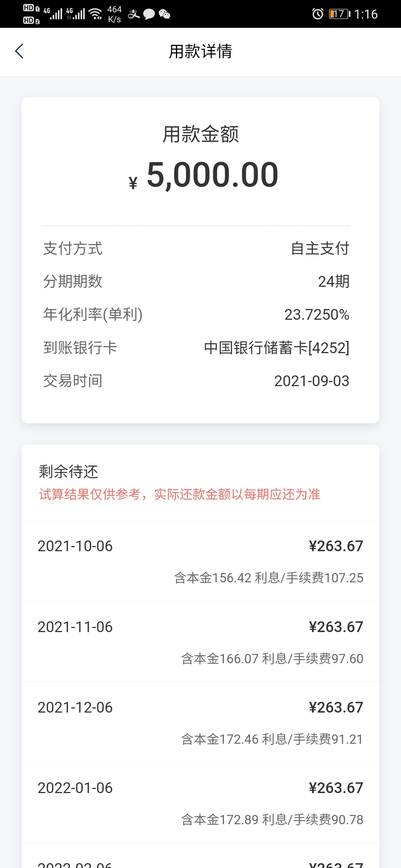Tap the 24期 installment count
Screen dimensions: 401x868
[334, 282]
